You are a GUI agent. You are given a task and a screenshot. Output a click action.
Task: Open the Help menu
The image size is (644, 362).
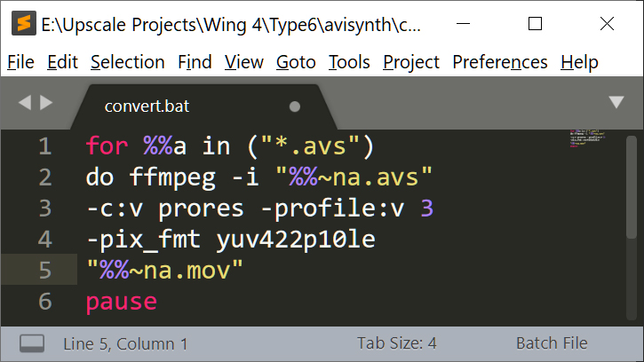(579, 62)
